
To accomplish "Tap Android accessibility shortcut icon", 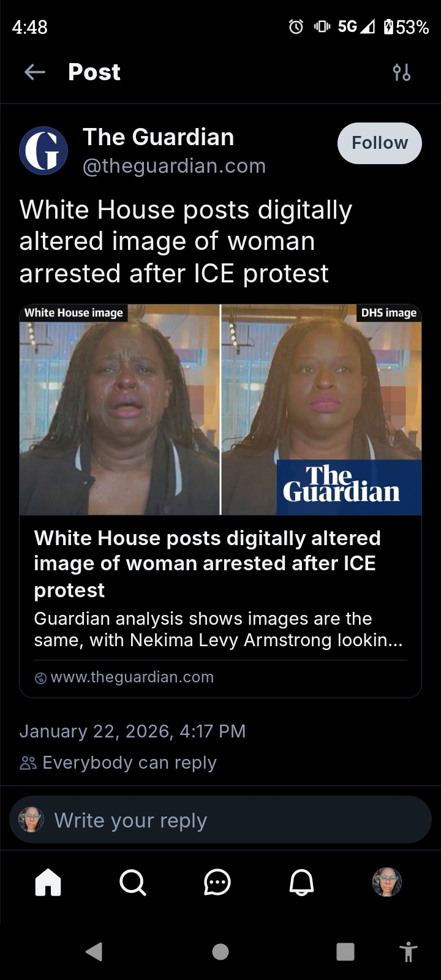I will tap(408, 952).
